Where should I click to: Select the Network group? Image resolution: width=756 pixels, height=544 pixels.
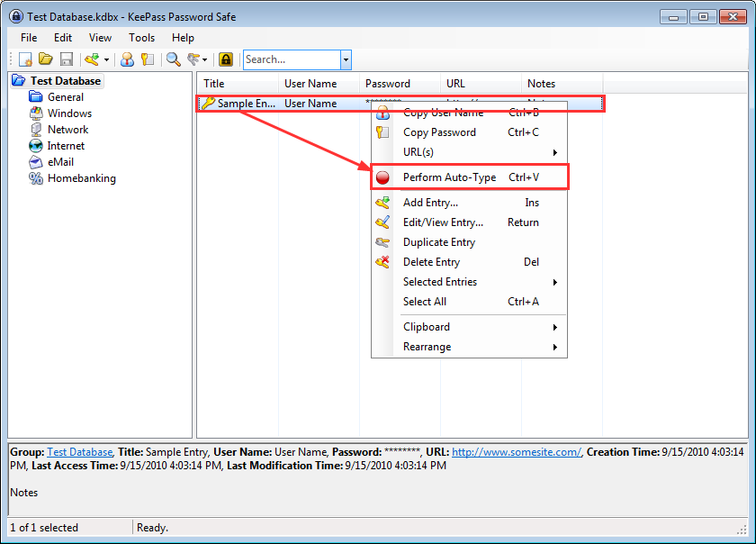(x=68, y=130)
